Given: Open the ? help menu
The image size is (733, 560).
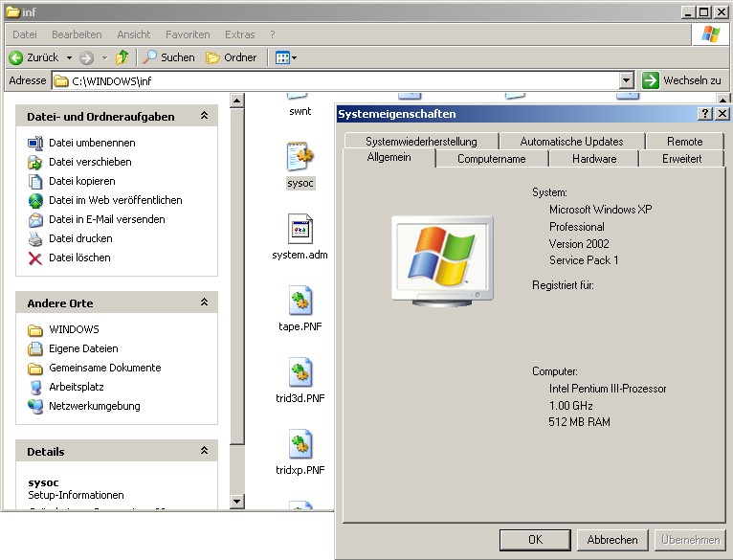Looking at the screenshot, I should pyautogui.click(x=273, y=34).
